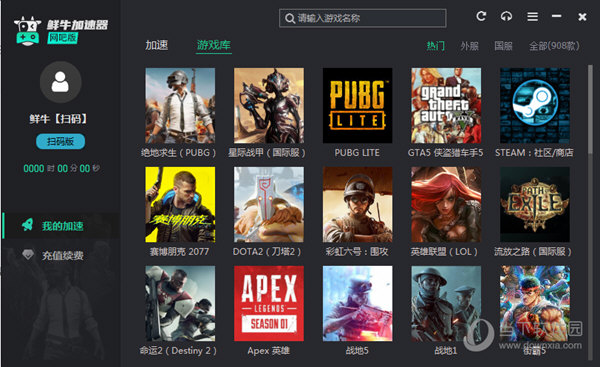Click the 网吧版 badge
The height and width of the screenshot is (367, 600).
pyautogui.click(x=62, y=38)
